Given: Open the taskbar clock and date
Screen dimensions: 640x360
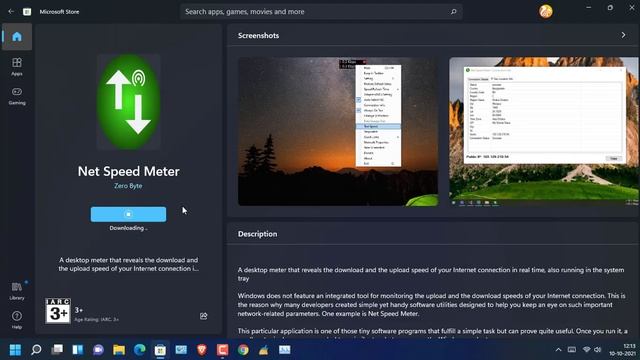Looking at the screenshot, I should [622, 350].
